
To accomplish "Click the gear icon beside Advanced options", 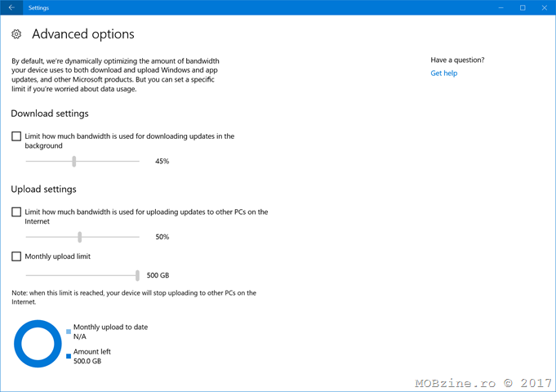I will (16, 34).
